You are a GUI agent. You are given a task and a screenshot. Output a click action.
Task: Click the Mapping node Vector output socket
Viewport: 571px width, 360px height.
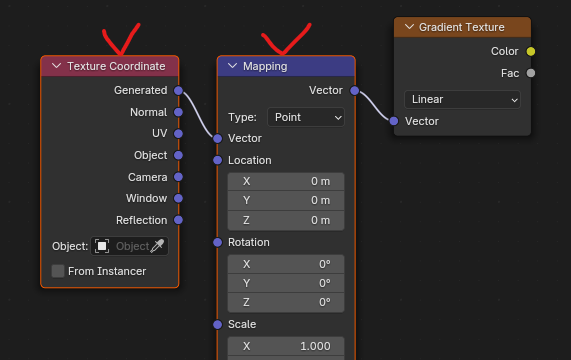click(354, 90)
